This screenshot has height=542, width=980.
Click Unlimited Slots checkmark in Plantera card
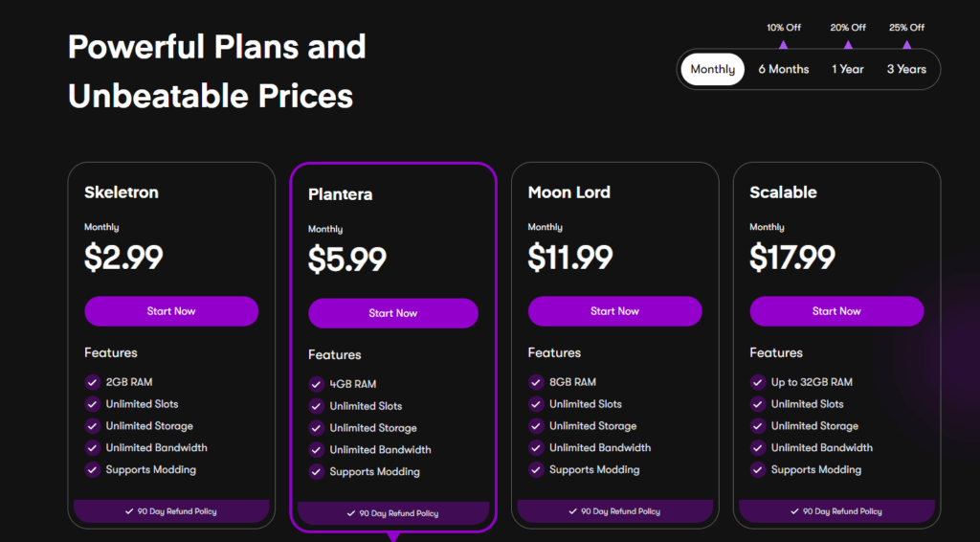point(316,406)
